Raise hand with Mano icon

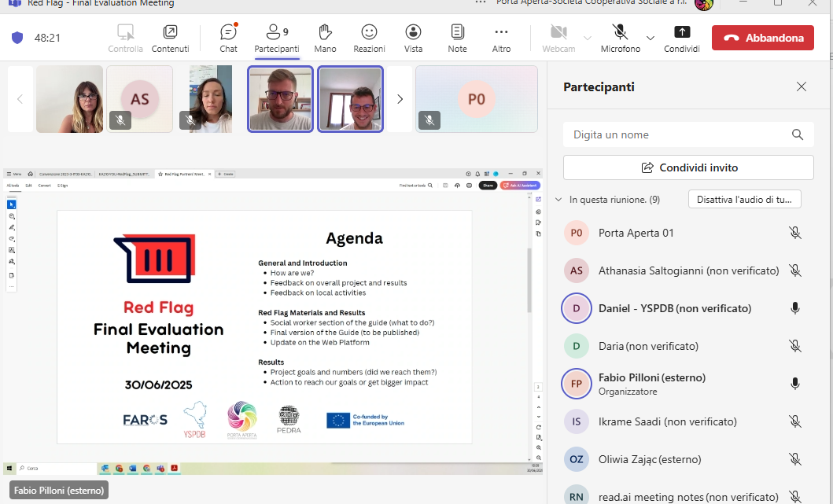click(325, 38)
